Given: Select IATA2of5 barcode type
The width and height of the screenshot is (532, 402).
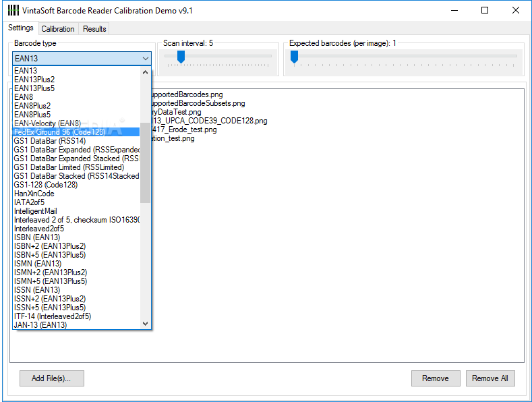Looking at the screenshot, I should coord(76,202).
